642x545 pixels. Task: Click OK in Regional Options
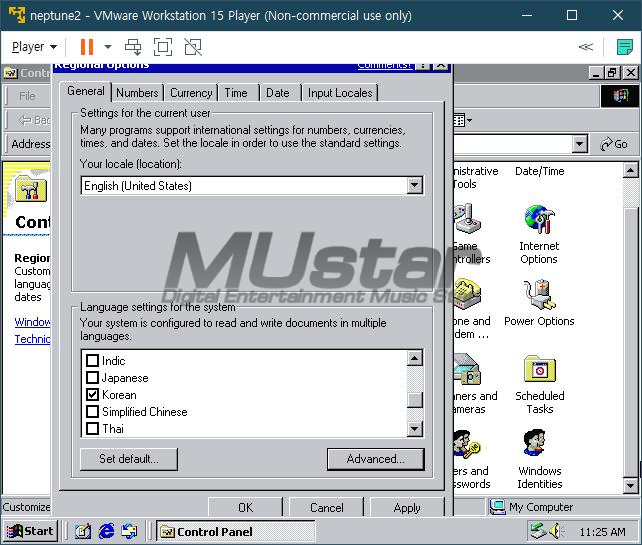(245, 507)
